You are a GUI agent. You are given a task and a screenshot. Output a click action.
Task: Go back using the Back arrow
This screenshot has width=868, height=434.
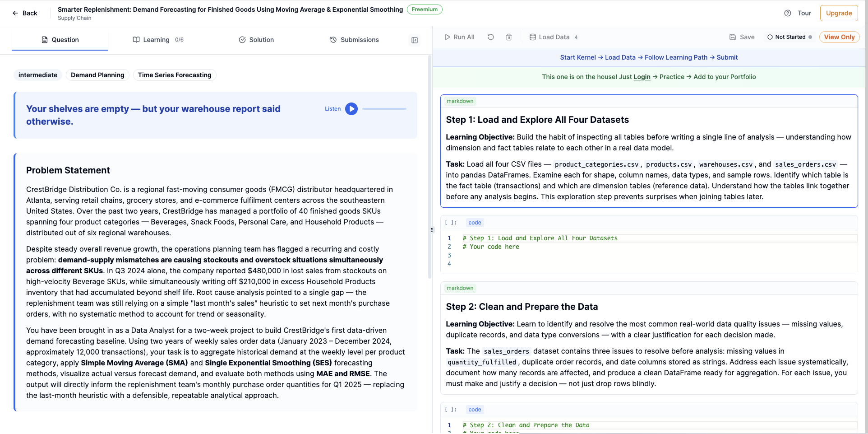(25, 13)
